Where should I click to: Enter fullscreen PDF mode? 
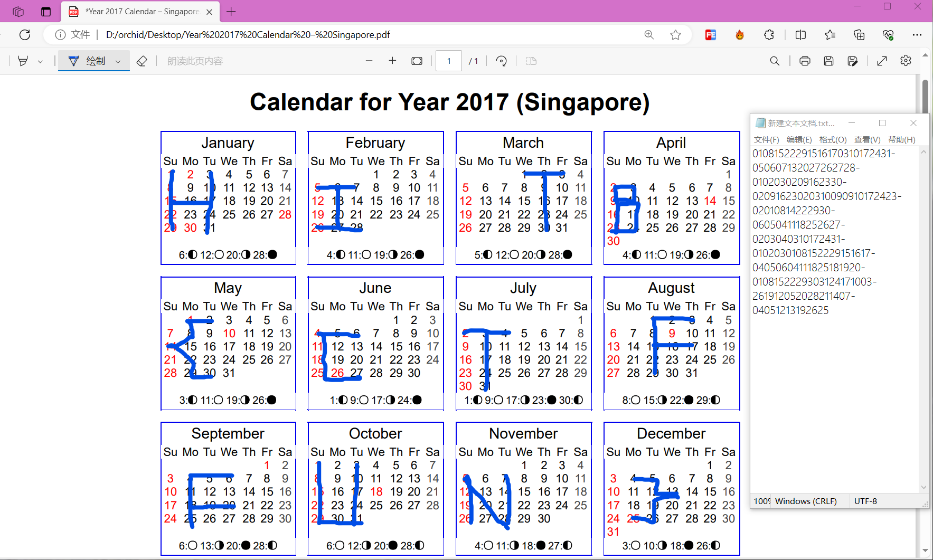882,60
